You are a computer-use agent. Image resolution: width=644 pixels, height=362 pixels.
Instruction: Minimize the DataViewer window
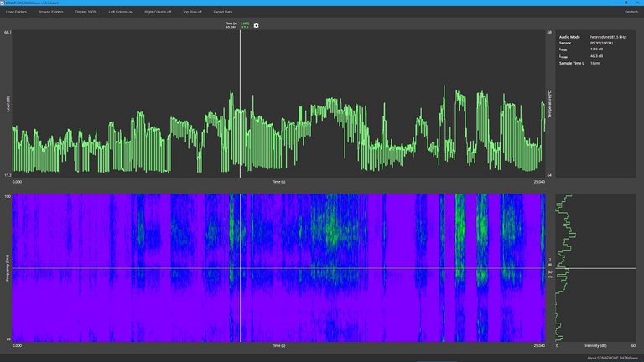614,3
